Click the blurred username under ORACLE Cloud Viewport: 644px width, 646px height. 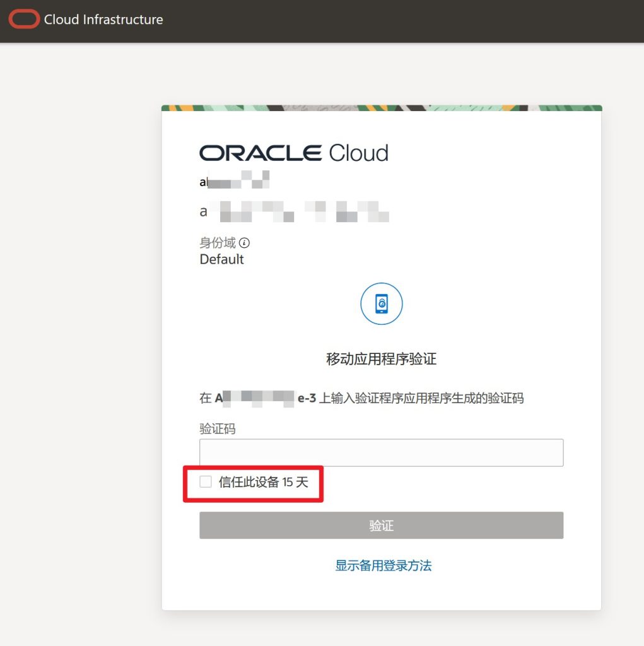coord(235,181)
